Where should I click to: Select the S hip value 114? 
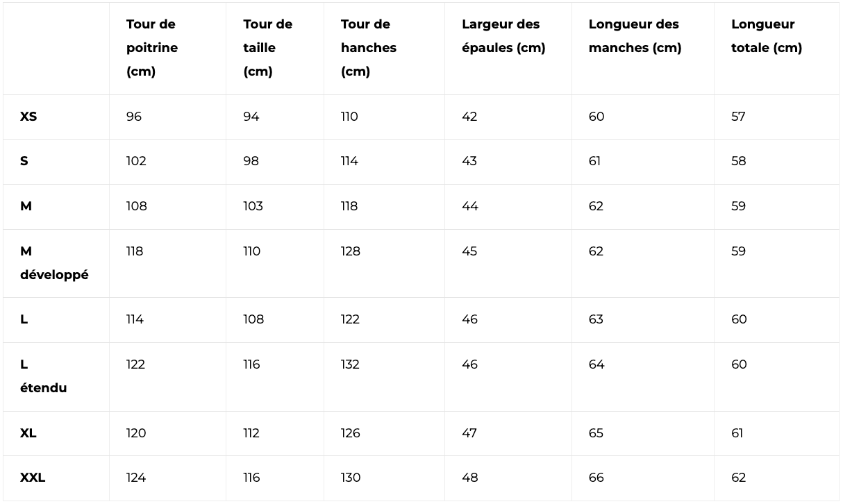pos(349,161)
